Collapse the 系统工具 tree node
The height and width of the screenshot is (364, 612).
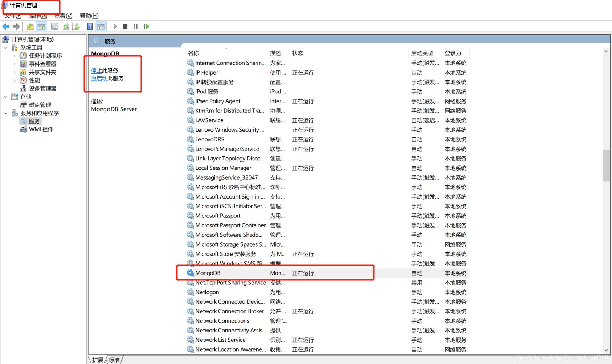pos(6,48)
